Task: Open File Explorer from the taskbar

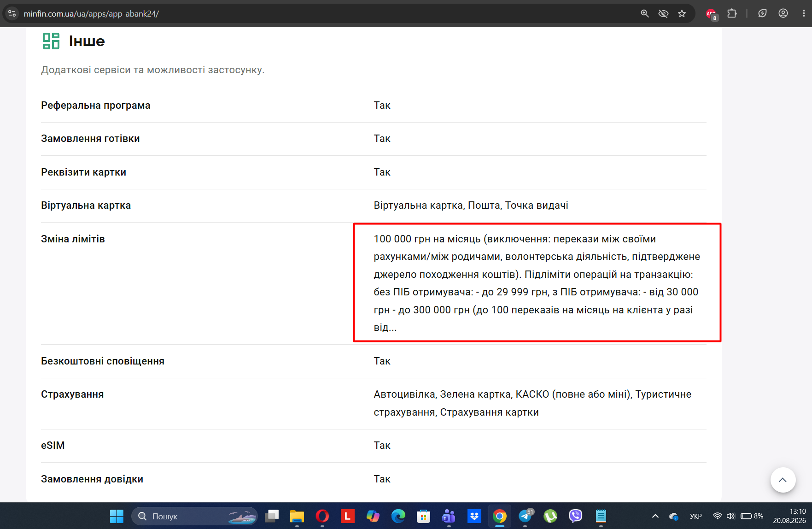Action: click(x=297, y=516)
